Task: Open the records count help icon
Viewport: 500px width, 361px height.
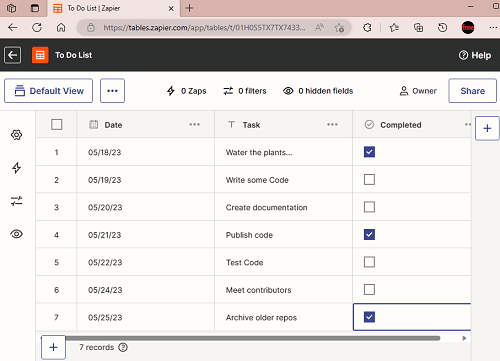Action: click(123, 347)
